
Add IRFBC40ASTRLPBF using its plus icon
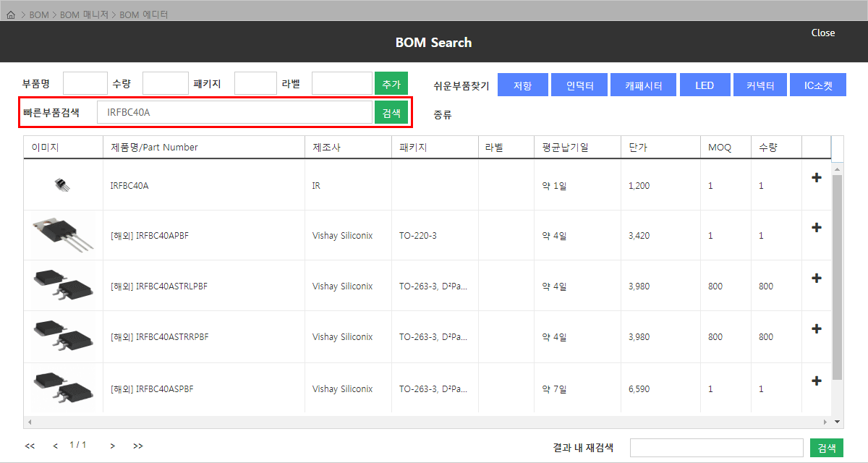[817, 279]
